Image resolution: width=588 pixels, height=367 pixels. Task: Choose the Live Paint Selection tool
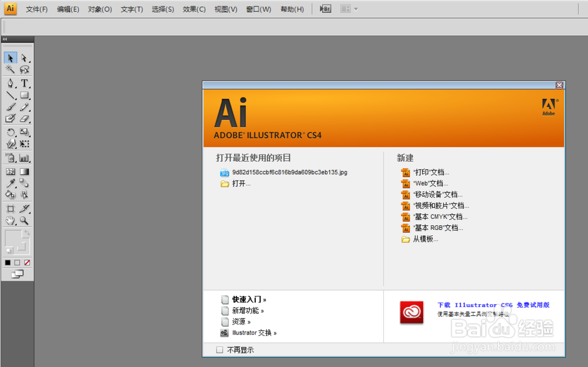[24, 195]
